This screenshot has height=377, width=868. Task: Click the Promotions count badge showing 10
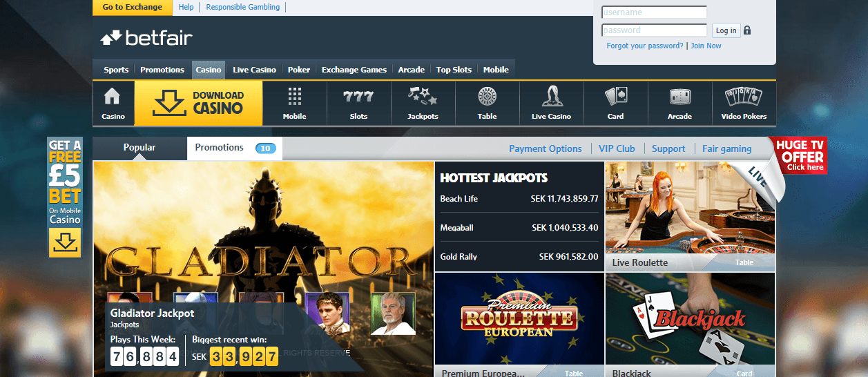(x=266, y=148)
